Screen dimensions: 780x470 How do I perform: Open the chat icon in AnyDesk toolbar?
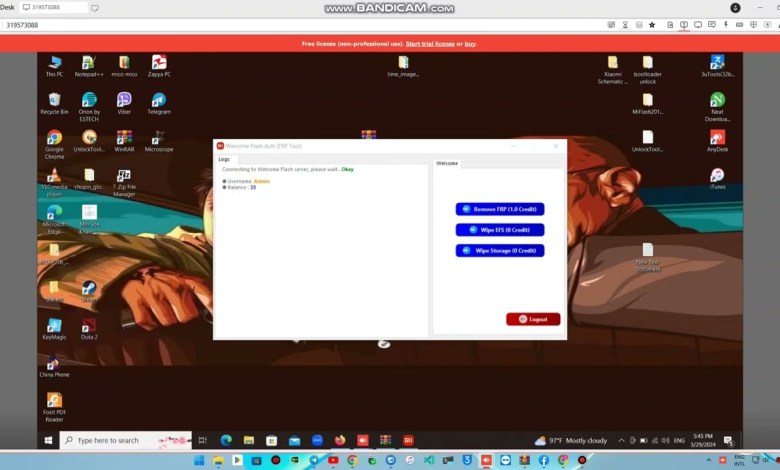pos(712,24)
